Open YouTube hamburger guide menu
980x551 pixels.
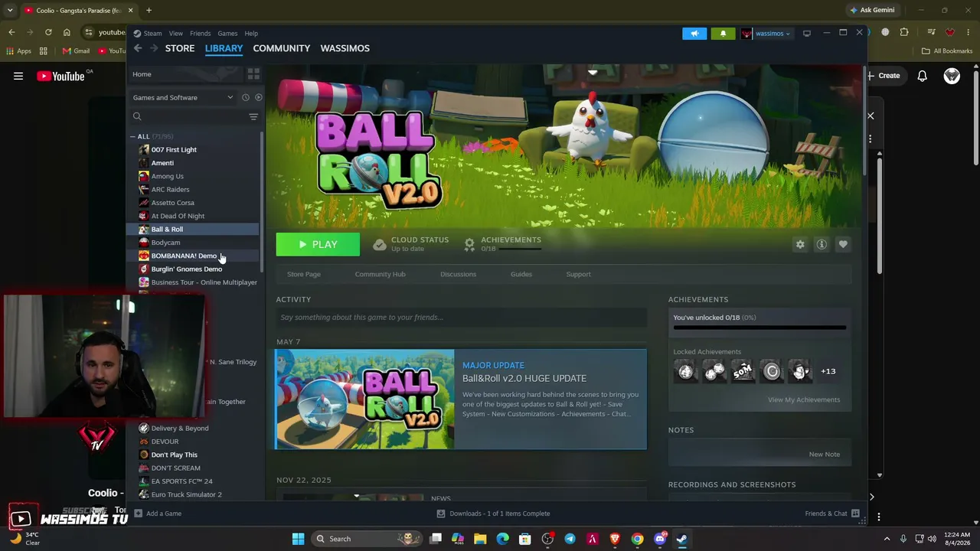18,76
